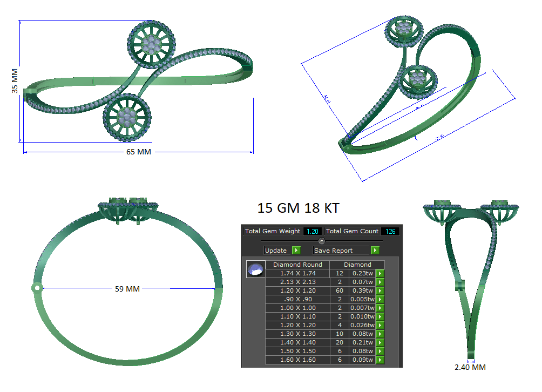Collapse the gem panel using the divider handle
The image size is (542, 392).
point(322,241)
